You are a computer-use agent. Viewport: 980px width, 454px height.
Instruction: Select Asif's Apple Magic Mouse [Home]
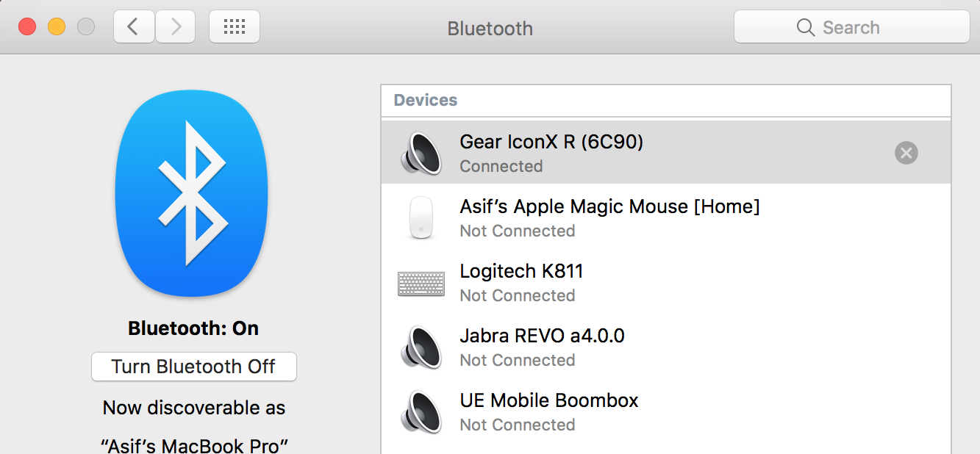point(609,206)
